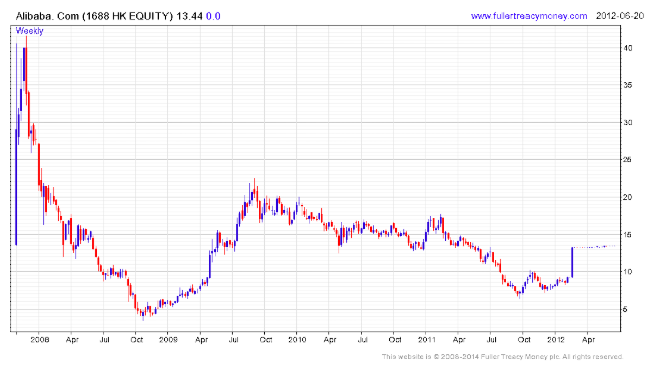651x368 pixels.
Task: Open the www.fullertreacymoney.com link
Action: 529,16
